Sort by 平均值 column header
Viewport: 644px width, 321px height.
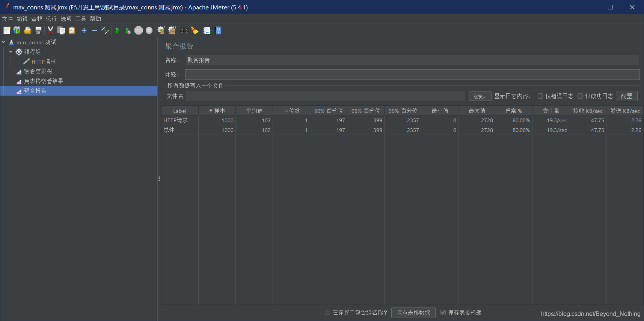pos(254,111)
